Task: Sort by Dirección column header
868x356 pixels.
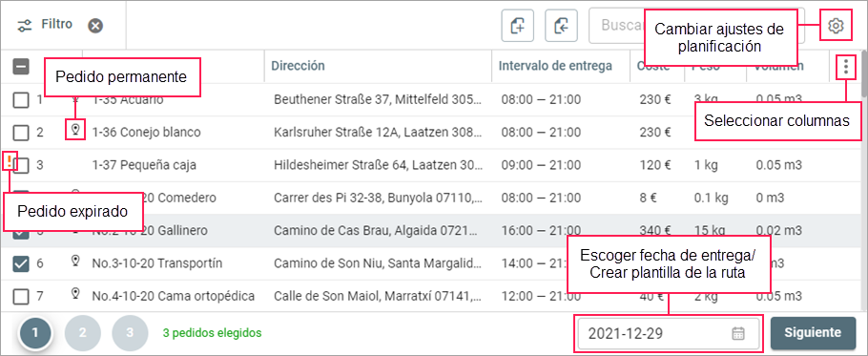Action: click(298, 66)
